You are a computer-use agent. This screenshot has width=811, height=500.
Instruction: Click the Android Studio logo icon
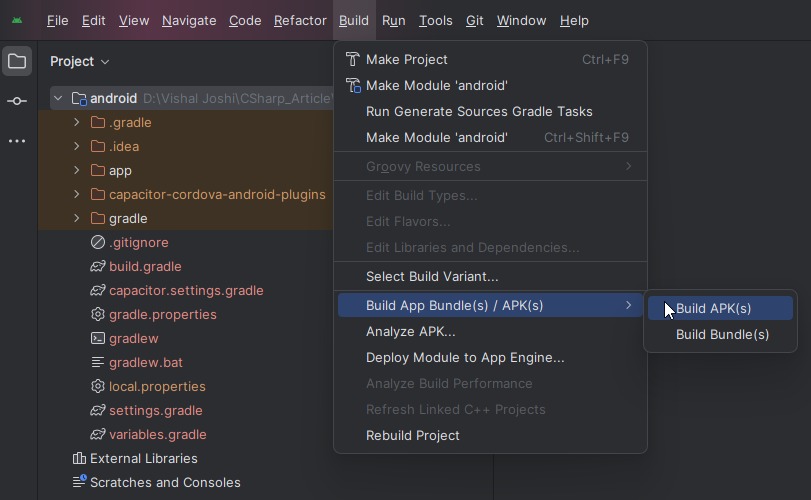[x=17, y=21]
